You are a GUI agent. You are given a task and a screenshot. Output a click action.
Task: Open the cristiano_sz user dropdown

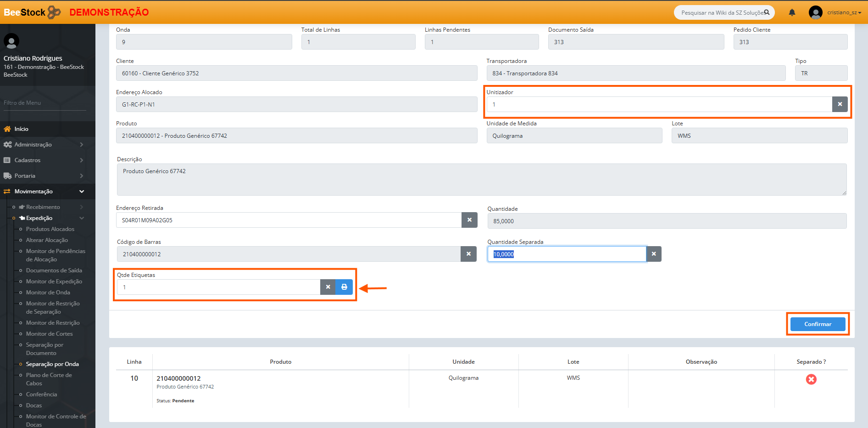[835, 12]
